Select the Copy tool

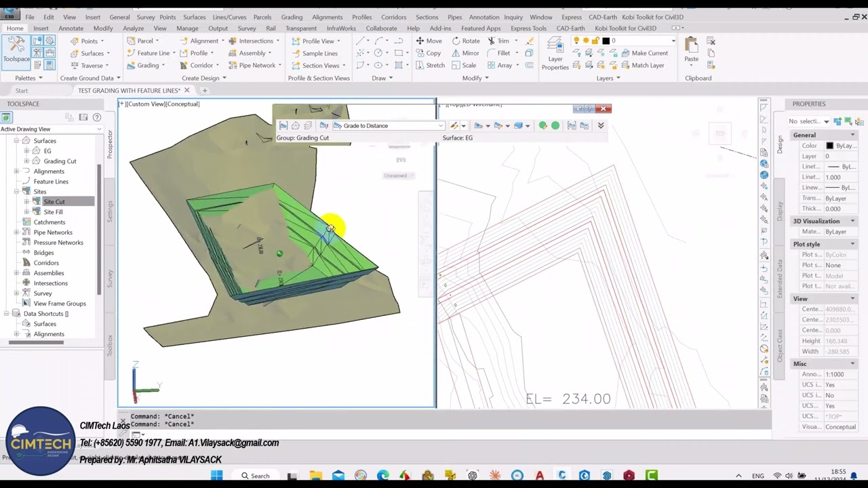pos(428,53)
